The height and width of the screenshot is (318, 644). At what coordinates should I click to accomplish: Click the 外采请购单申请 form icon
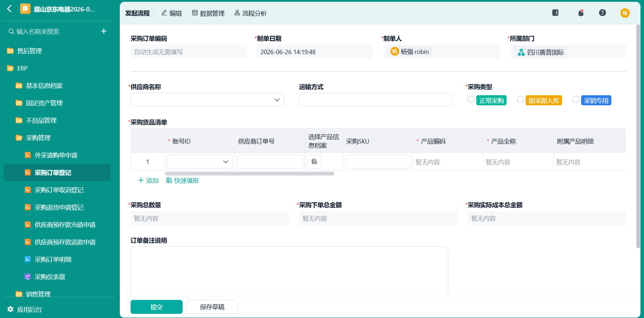28,155
